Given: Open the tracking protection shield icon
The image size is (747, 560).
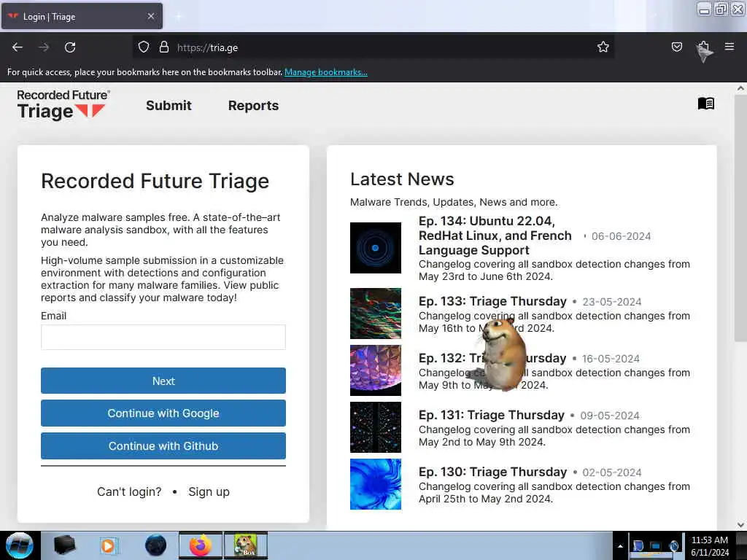Looking at the screenshot, I should click(144, 47).
